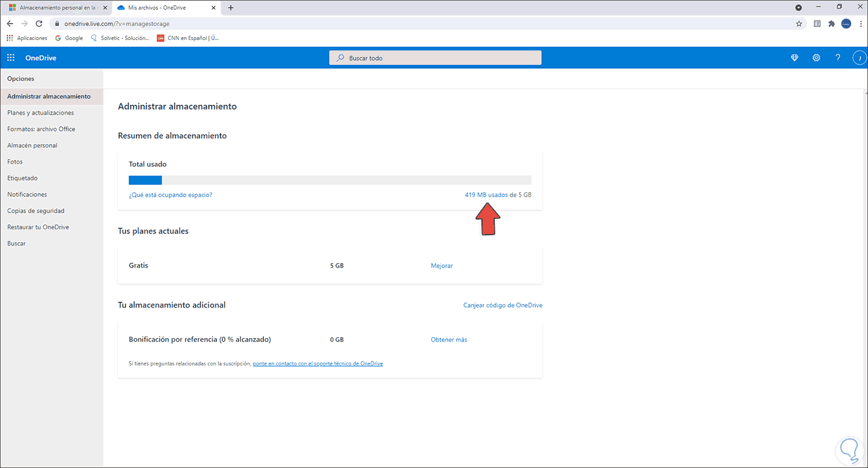
Task: Reload the current page
Action: tap(39, 24)
